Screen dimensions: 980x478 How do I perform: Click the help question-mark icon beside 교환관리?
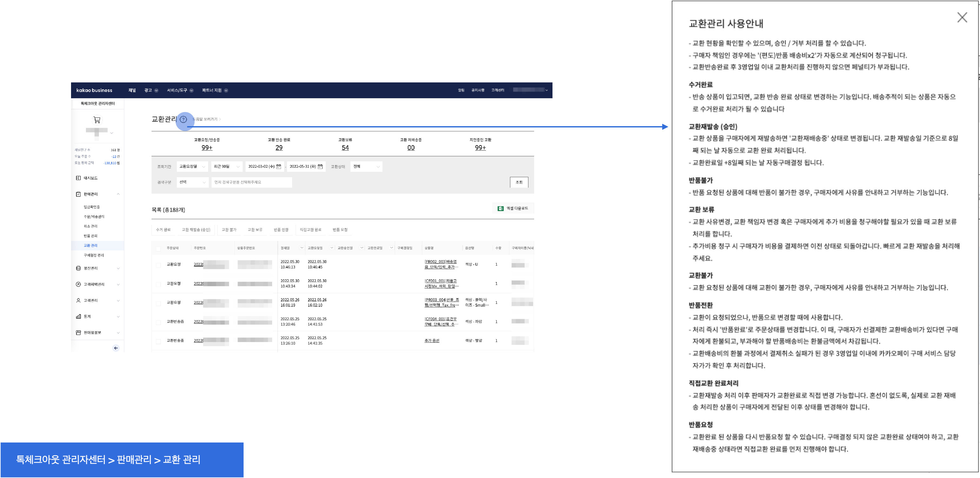pos(183,119)
